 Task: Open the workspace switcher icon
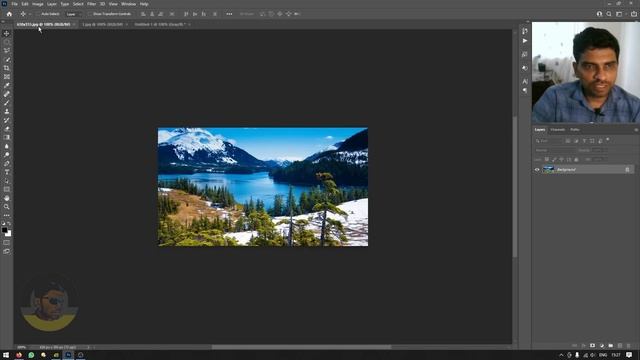click(x=619, y=14)
